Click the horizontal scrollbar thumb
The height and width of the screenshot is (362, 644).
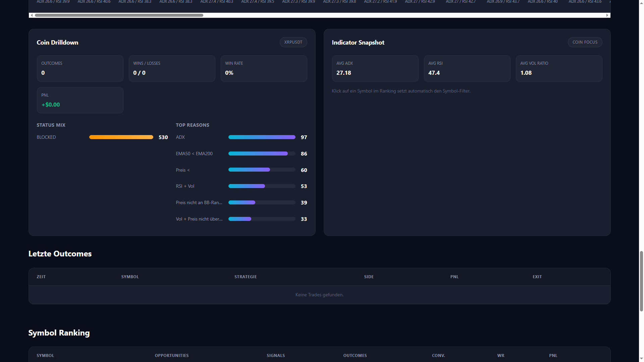[x=119, y=15]
